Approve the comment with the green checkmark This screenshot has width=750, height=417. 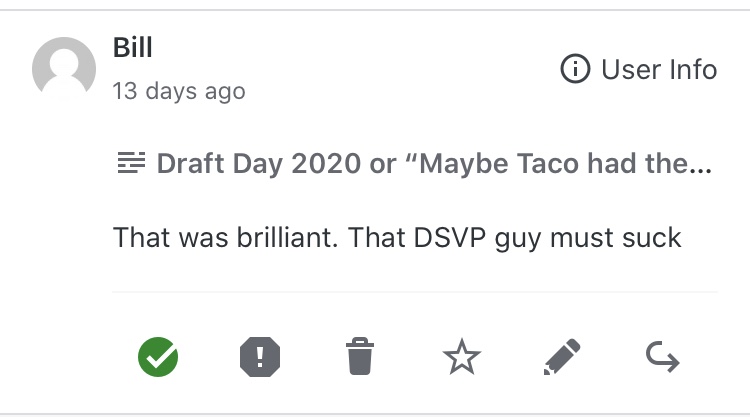pyautogui.click(x=158, y=356)
